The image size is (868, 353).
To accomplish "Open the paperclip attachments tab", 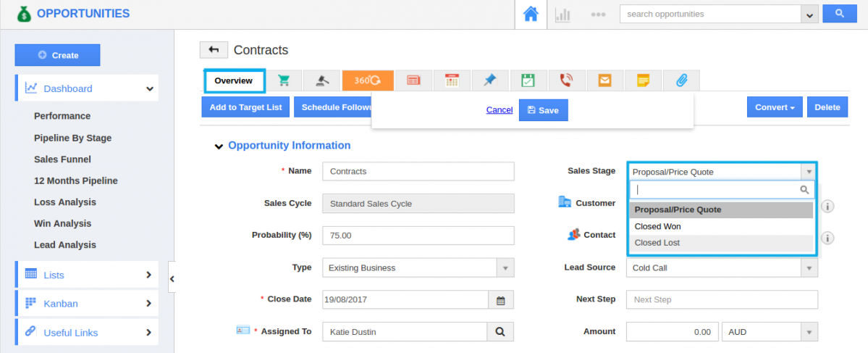I will click(x=681, y=80).
